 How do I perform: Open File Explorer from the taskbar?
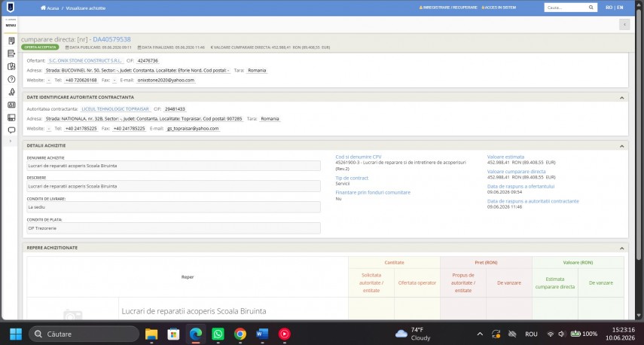(x=151, y=334)
